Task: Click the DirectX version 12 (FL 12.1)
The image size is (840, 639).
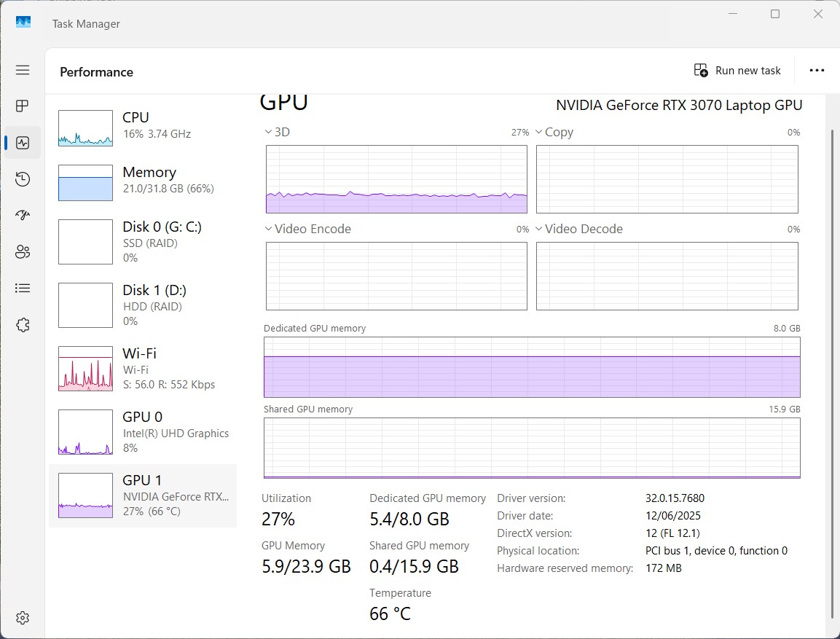Action: click(x=672, y=533)
